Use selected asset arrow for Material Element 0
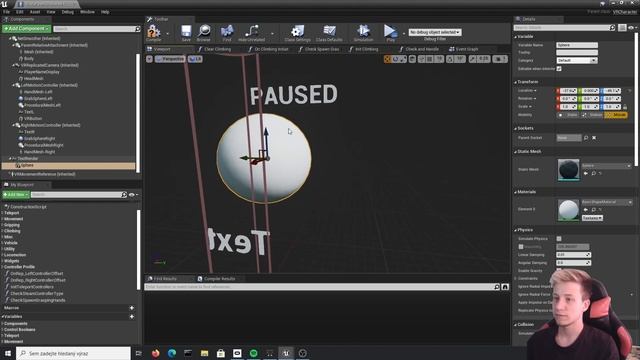 pyautogui.click(x=586, y=209)
